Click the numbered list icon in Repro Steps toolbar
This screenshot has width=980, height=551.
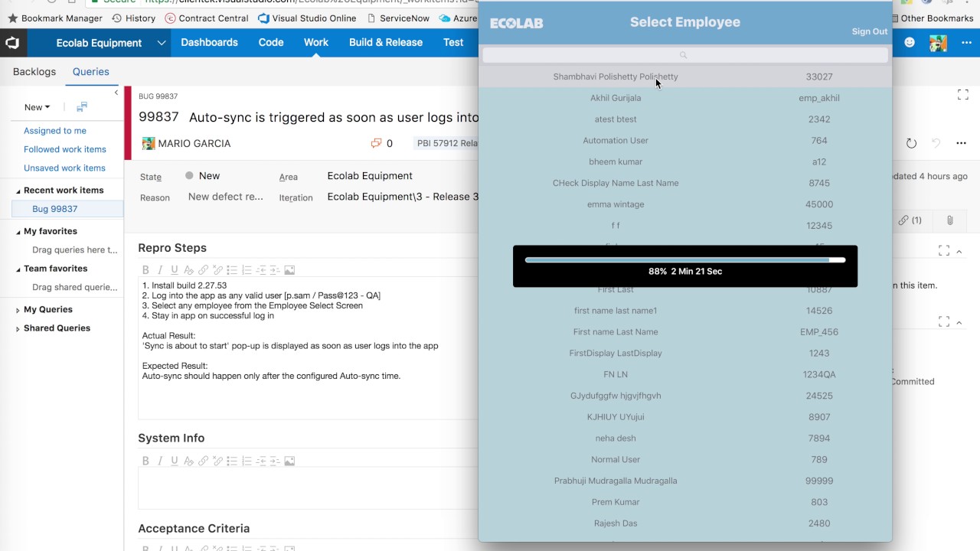pyautogui.click(x=247, y=270)
